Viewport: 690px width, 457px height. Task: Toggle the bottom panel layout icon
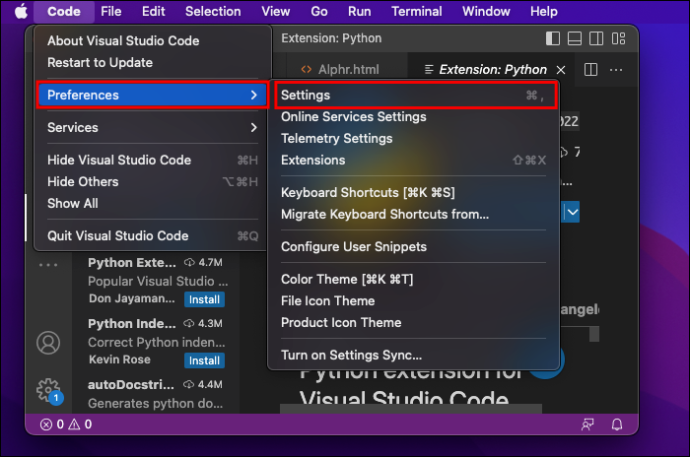click(x=574, y=38)
